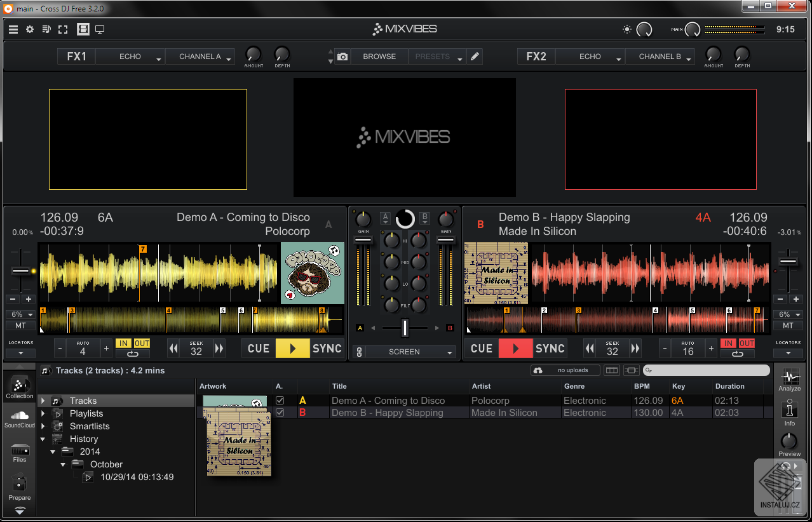This screenshot has width=812, height=522.
Task: Toggle FX1 effect on
Action: 77,57
